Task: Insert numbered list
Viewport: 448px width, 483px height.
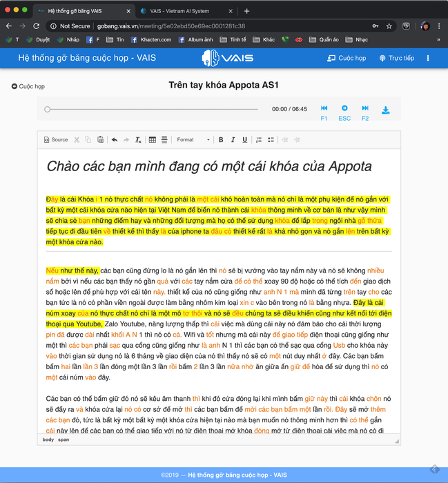Action: 259,140
